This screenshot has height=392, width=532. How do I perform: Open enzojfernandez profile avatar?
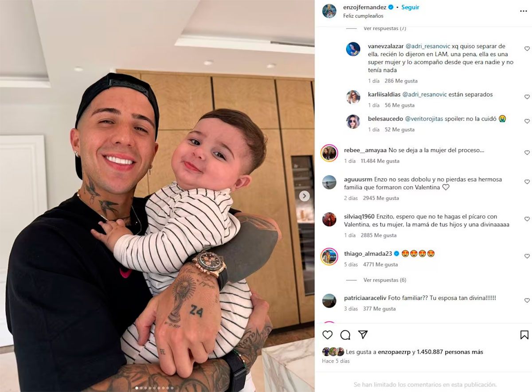tap(329, 11)
